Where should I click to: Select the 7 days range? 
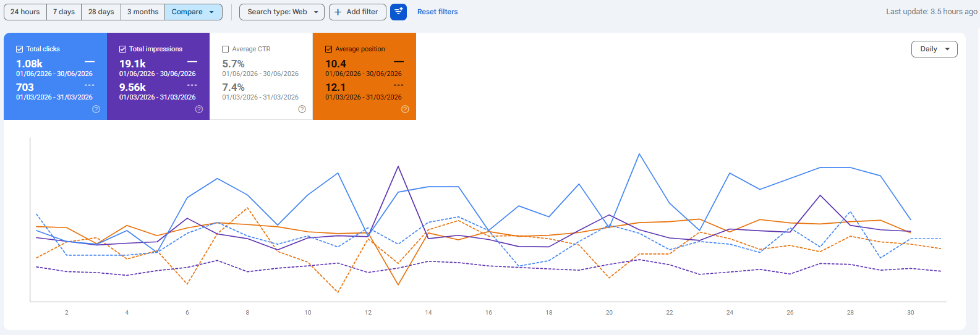coord(64,12)
